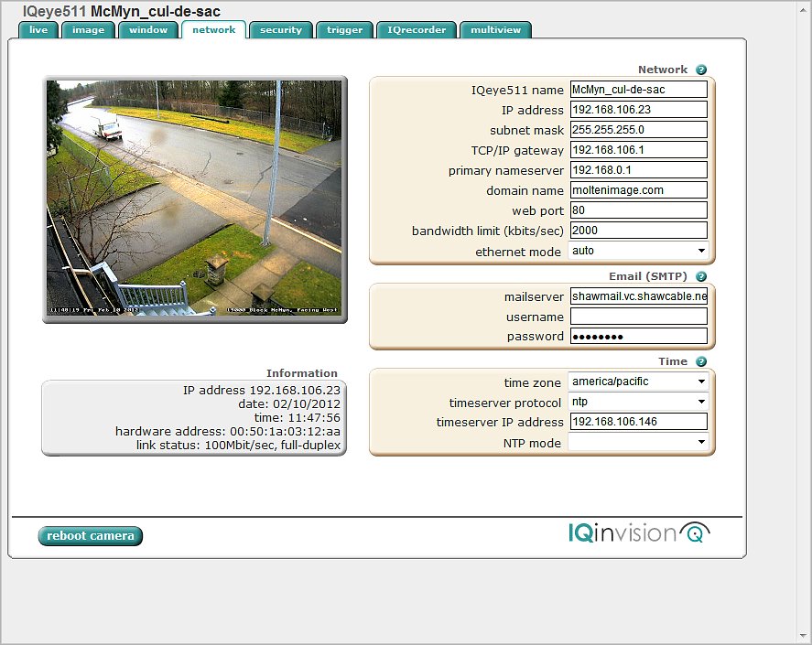Open the ethernet mode dropdown
Image resolution: width=812 pixels, height=645 pixels.
[638, 251]
